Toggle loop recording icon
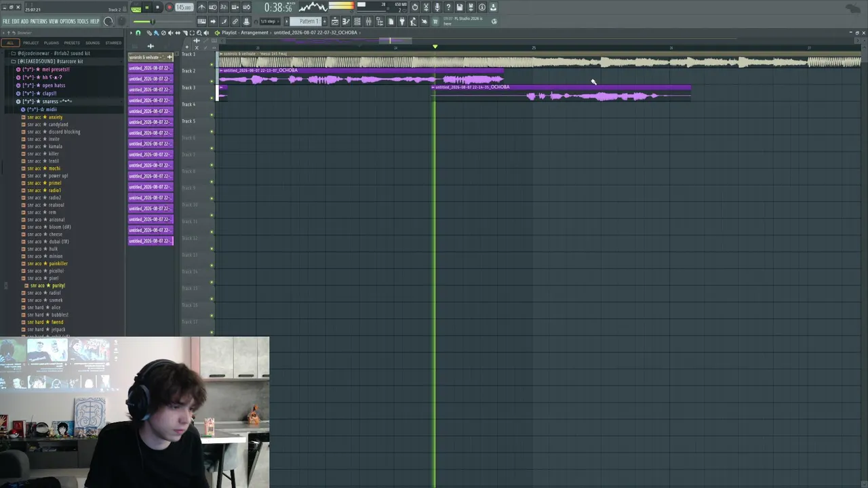 coord(246,7)
